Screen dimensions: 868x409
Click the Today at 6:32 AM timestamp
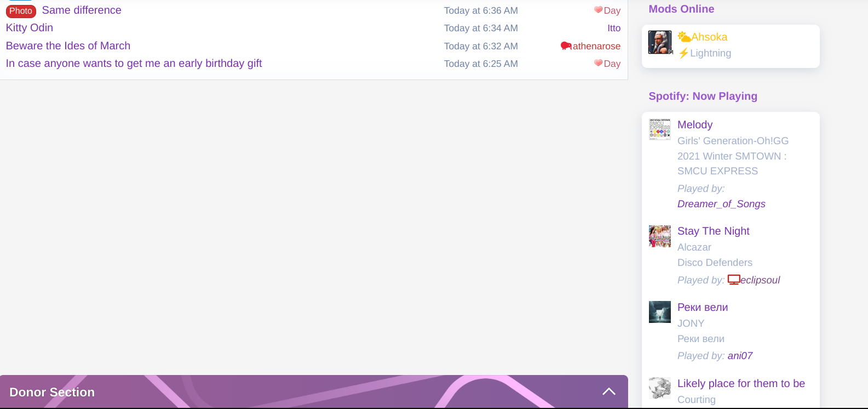click(481, 46)
